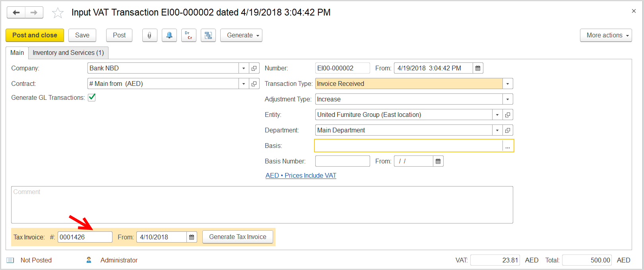
Task: Switch to Inventory and Services (1) tab
Action: (x=68, y=52)
